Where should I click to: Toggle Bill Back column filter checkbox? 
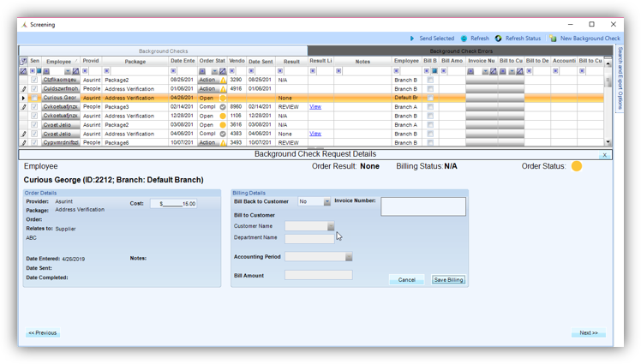[x=434, y=71]
